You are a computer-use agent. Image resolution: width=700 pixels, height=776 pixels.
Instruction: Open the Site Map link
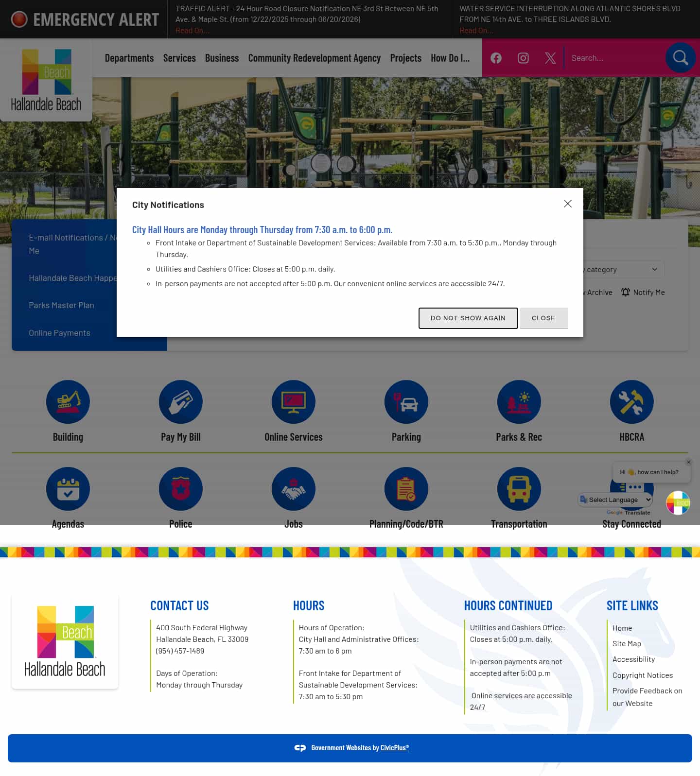pyautogui.click(x=627, y=643)
